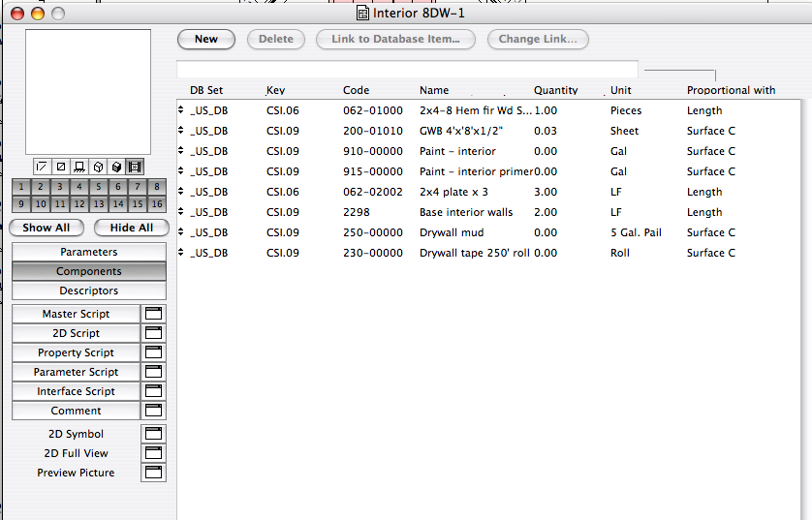812x520 pixels.
Task: Click the Quantity column header
Action: pos(555,90)
